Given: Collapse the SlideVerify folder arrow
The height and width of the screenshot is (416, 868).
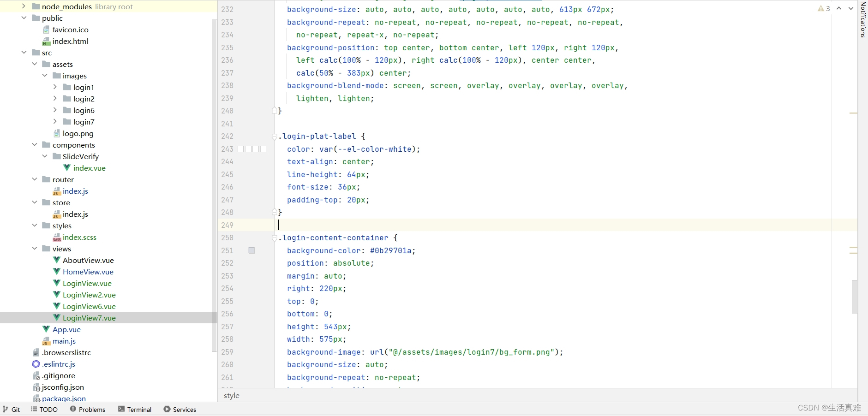Looking at the screenshot, I should point(45,156).
